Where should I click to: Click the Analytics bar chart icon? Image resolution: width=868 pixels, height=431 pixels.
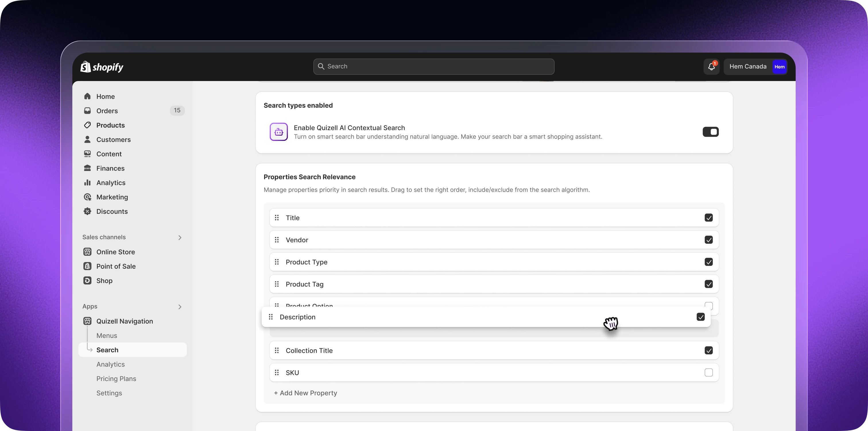88,182
